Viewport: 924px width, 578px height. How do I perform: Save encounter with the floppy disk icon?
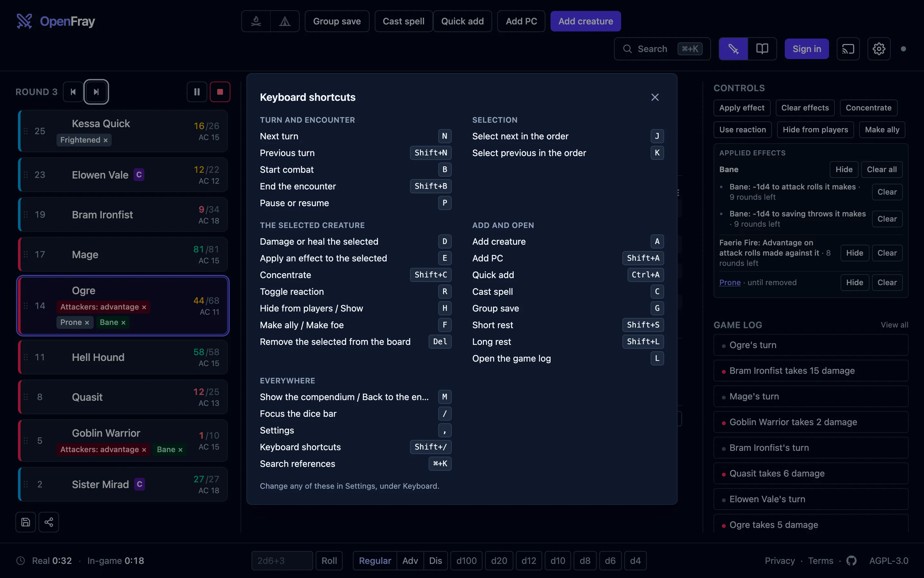click(x=26, y=522)
